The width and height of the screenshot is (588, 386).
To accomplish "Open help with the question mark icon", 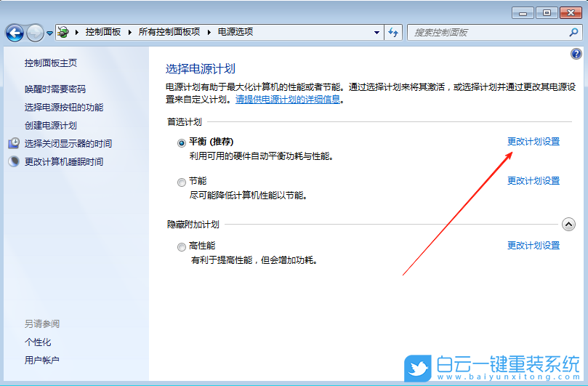I will pos(576,54).
